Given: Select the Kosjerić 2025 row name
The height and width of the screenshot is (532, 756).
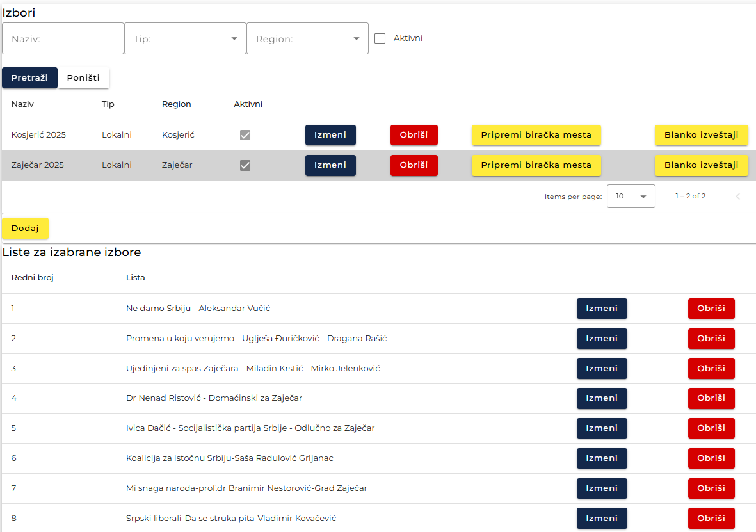Looking at the screenshot, I should click(x=38, y=135).
